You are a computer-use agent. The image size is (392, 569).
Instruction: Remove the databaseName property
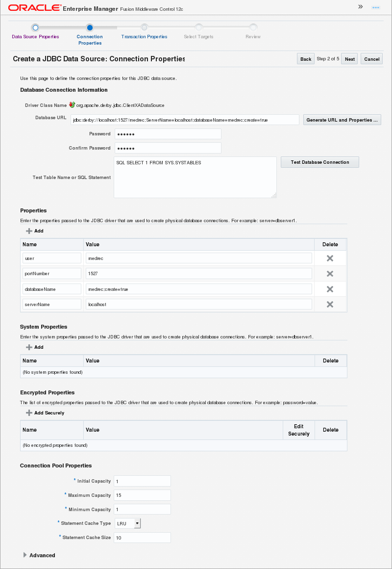tap(330, 289)
